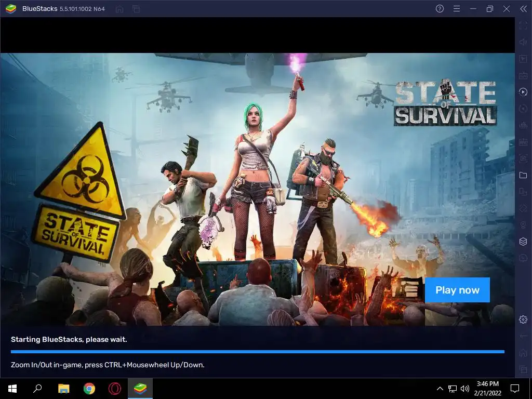Click the sidebar icon above install APK
Screen dimensions: 532x399
pyautogui.click(x=523, y=125)
